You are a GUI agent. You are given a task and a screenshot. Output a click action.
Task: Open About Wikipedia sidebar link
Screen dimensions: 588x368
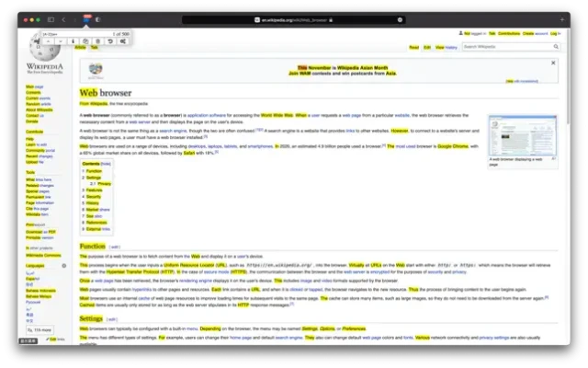click(x=40, y=110)
